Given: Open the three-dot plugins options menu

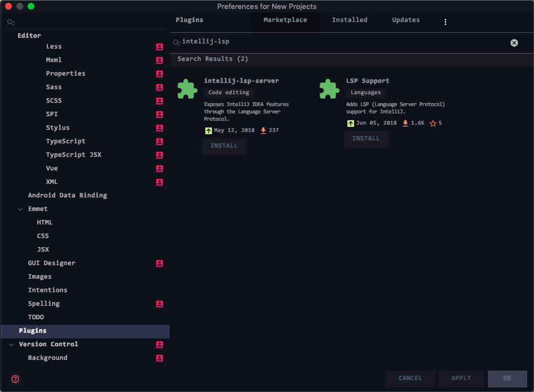Looking at the screenshot, I should (445, 22).
